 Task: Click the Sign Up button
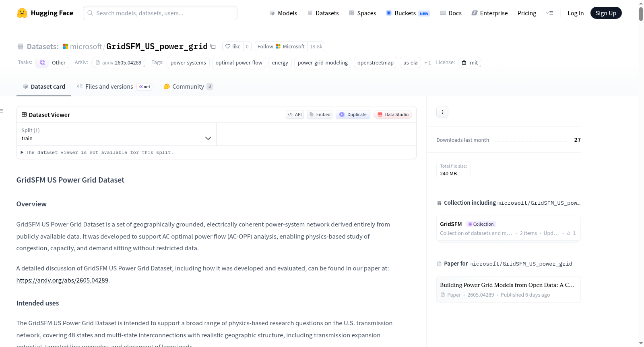click(x=606, y=13)
